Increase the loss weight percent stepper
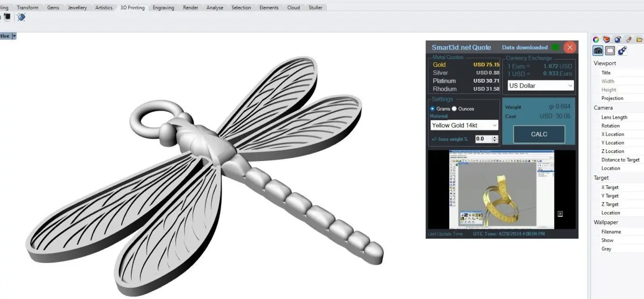The width and height of the screenshot is (644, 299). [x=495, y=136]
